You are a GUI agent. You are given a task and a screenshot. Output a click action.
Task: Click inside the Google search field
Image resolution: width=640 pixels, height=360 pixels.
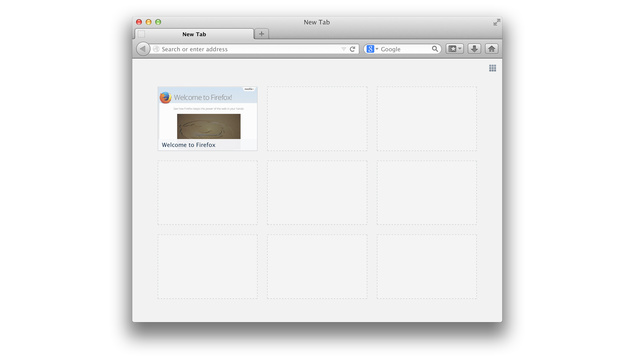click(405, 49)
